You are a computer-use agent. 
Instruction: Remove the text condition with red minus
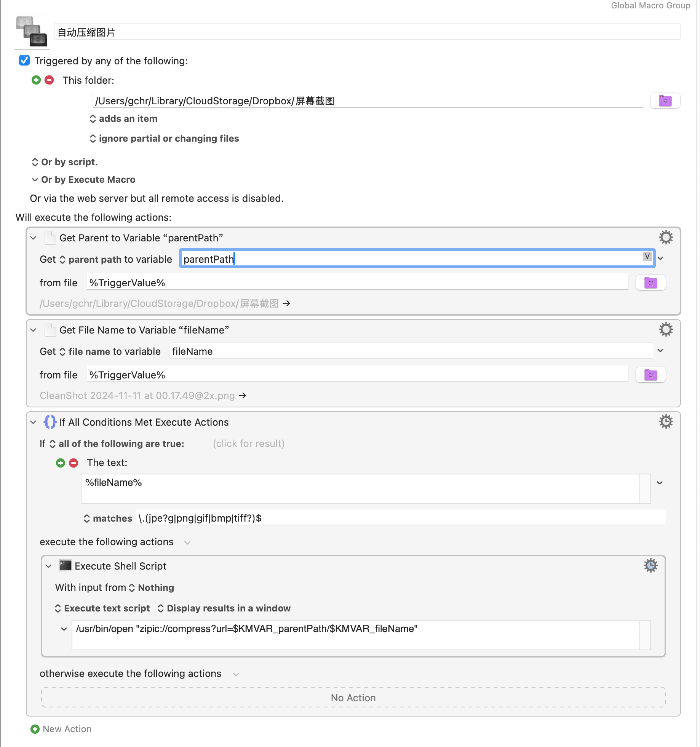click(x=74, y=463)
